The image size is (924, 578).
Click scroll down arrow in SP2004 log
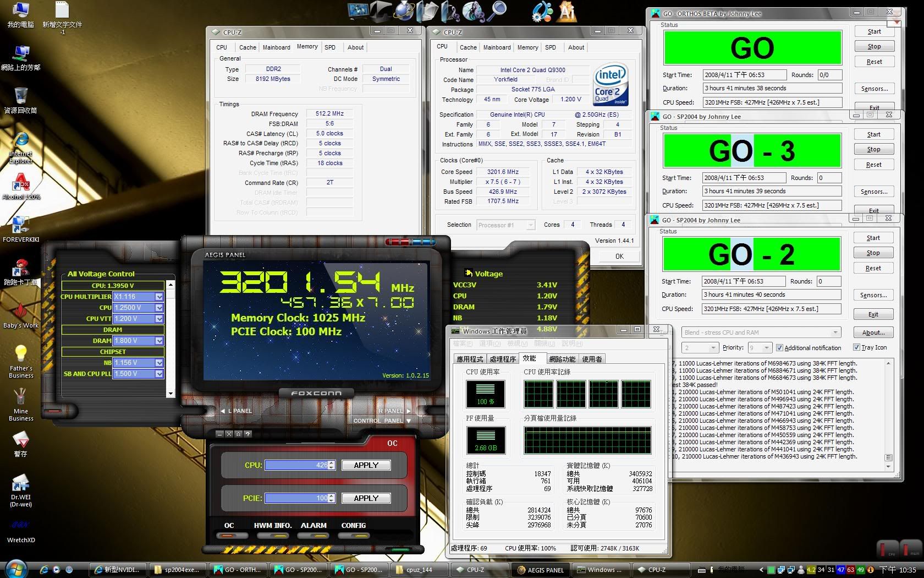pyautogui.click(x=888, y=467)
